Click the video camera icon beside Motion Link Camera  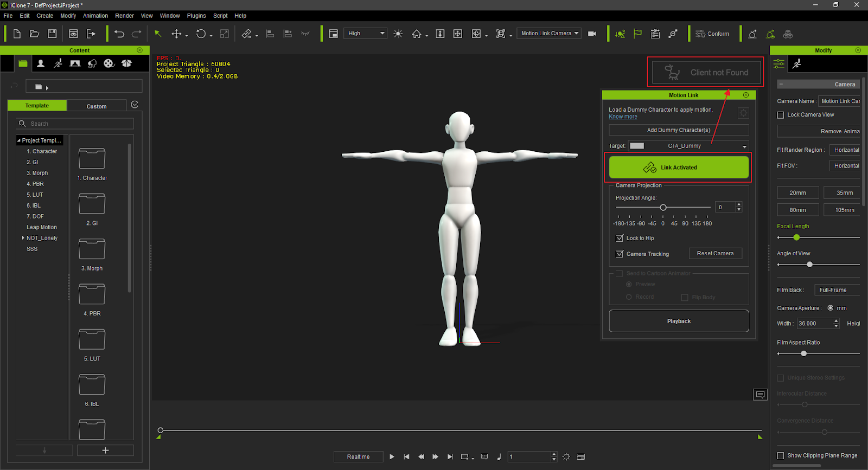tap(592, 34)
